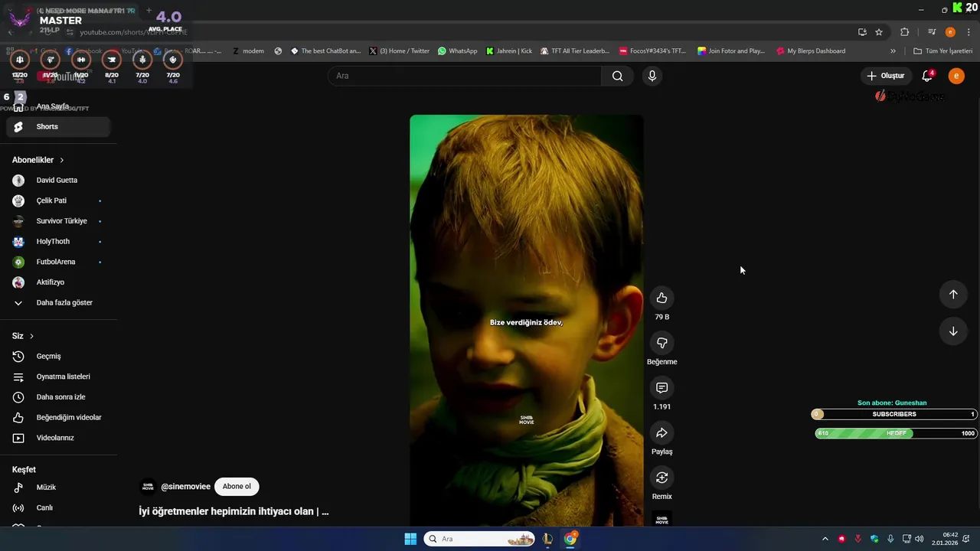Open the sinemoviee channel avatar

pos(148,487)
